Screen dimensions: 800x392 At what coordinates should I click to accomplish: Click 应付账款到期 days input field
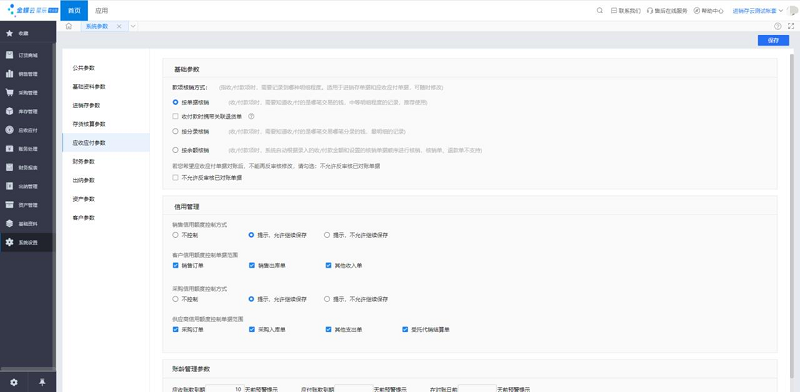pyautogui.click(x=354, y=388)
